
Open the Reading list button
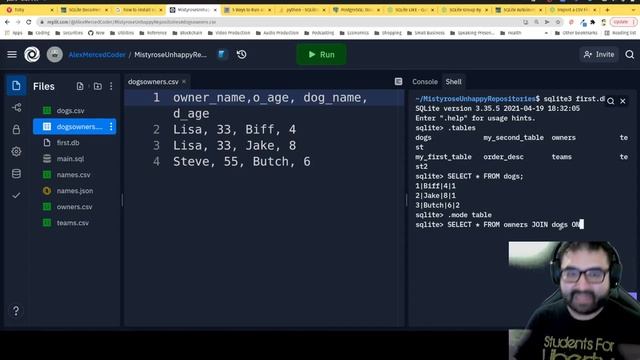(x=620, y=33)
